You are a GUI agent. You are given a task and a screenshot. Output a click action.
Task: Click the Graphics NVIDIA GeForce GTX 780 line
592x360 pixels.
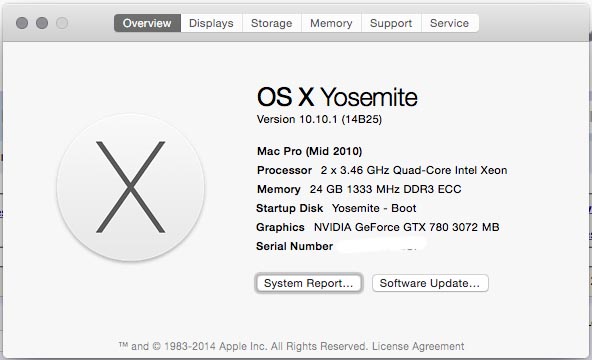click(x=378, y=227)
